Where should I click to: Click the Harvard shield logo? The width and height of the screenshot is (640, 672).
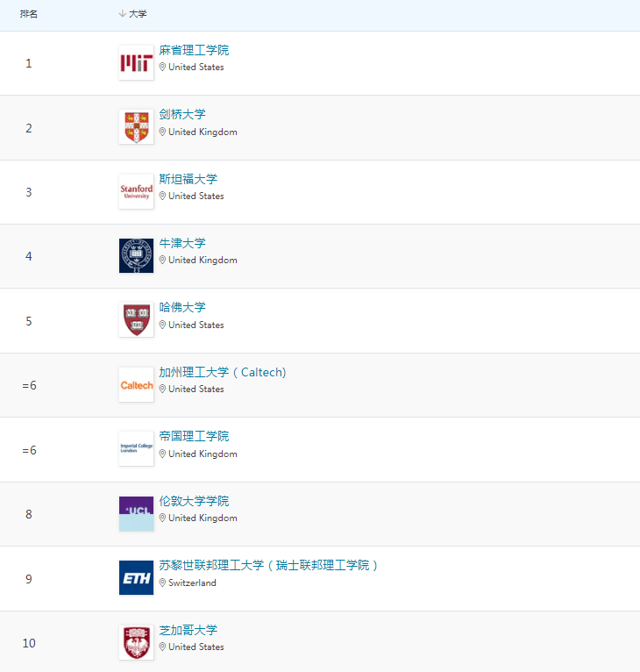(136, 320)
